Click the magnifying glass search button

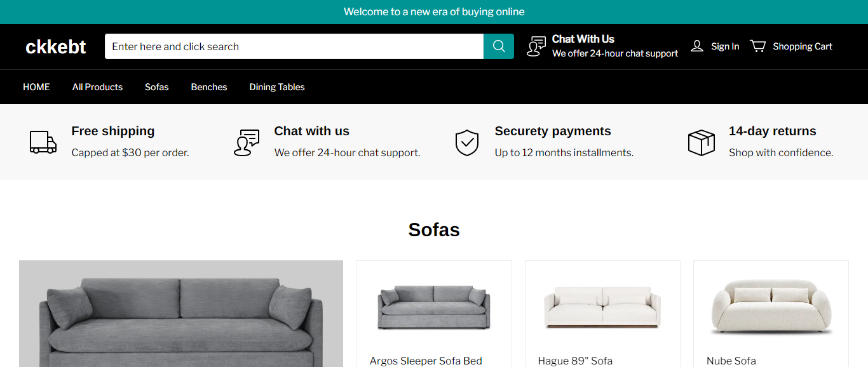coord(499,46)
